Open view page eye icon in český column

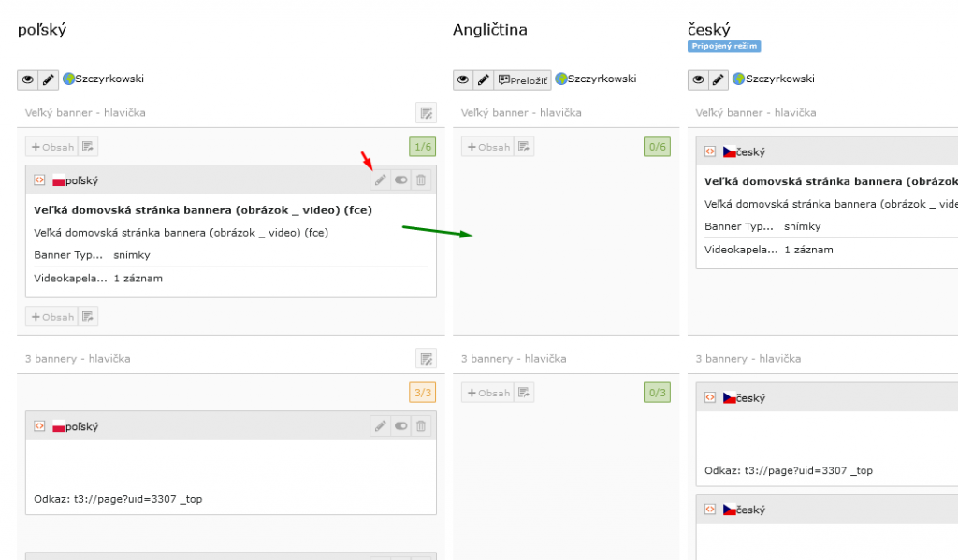698,79
